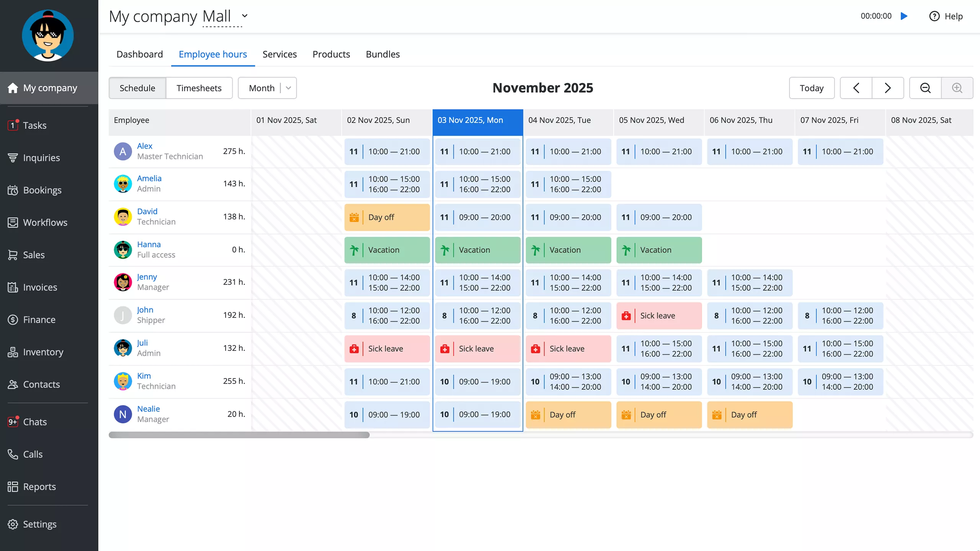Open the Bundles tab
Screen dimensions: 980x551
(x=382, y=54)
